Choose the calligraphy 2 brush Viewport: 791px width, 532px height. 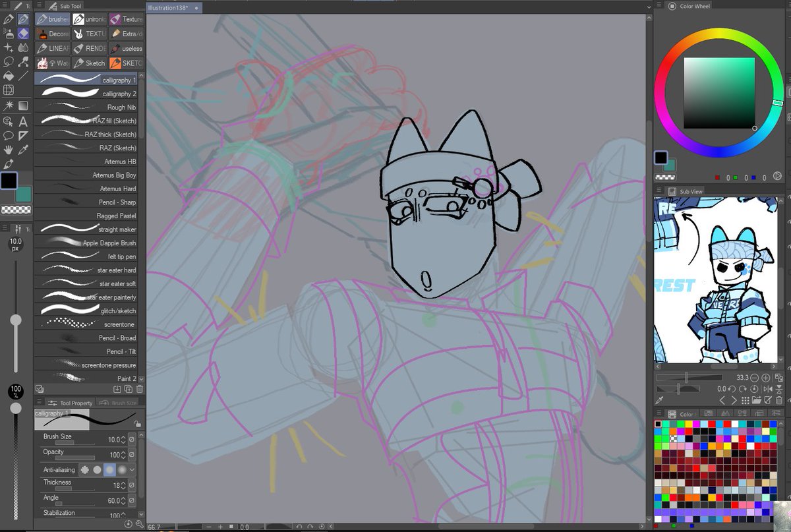click(86, 94)
